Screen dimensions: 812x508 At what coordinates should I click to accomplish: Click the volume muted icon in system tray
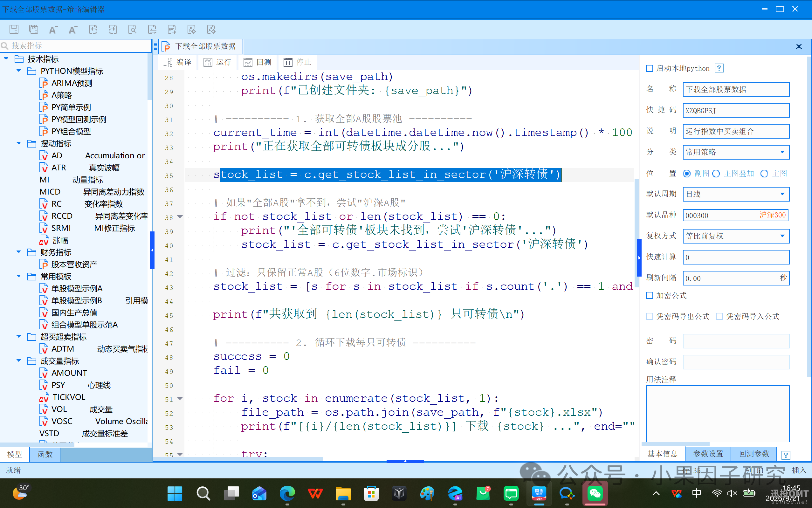732,493
